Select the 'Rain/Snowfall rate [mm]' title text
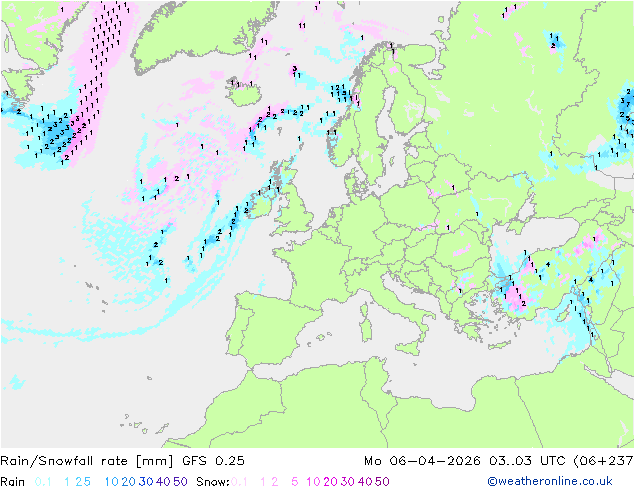 (87, 461)
